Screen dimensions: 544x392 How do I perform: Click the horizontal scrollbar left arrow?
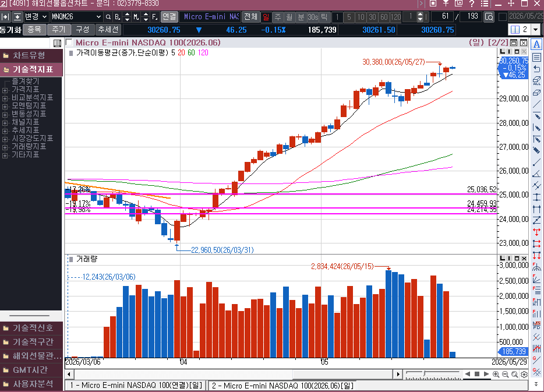tap(69, 375)
